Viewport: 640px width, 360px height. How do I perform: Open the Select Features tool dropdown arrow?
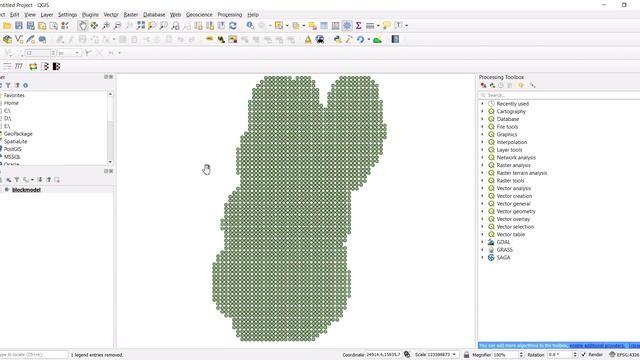287,26
